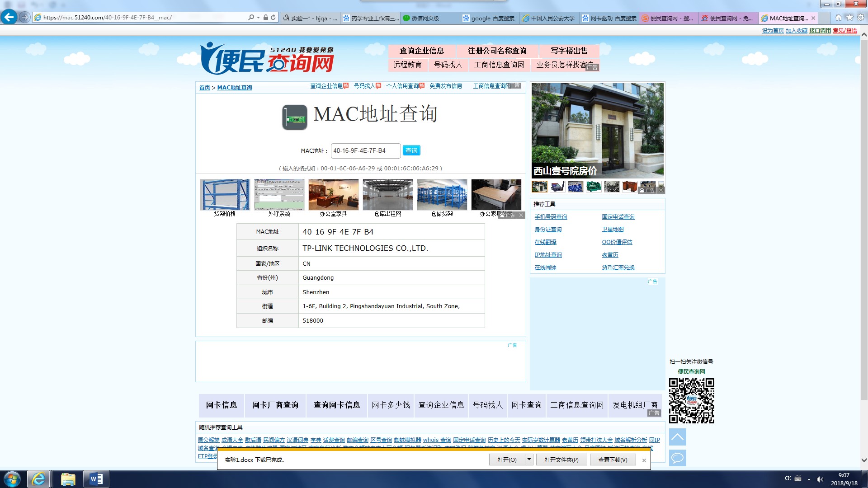Expand the address bar search dropdown arrow
The width and height of the screenshot is (868, 488).
(258, 17)
